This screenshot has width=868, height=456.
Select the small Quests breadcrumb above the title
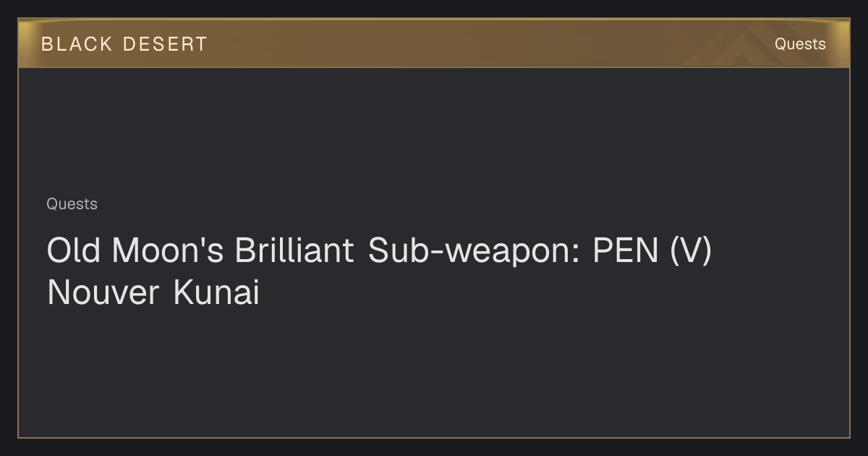point(72,204)
